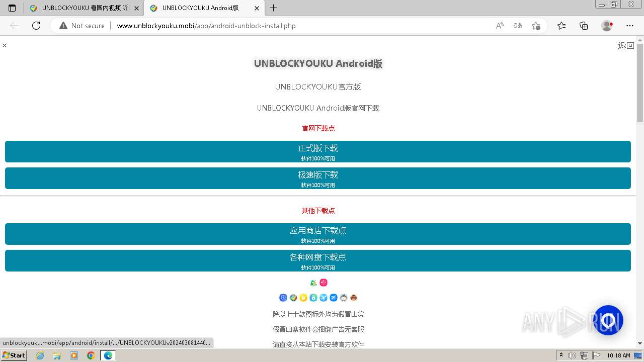644x362 pixels.
Task: Select the UNBLOCKYOUKU Android版 tab
Action: click(x=204, y=8)
